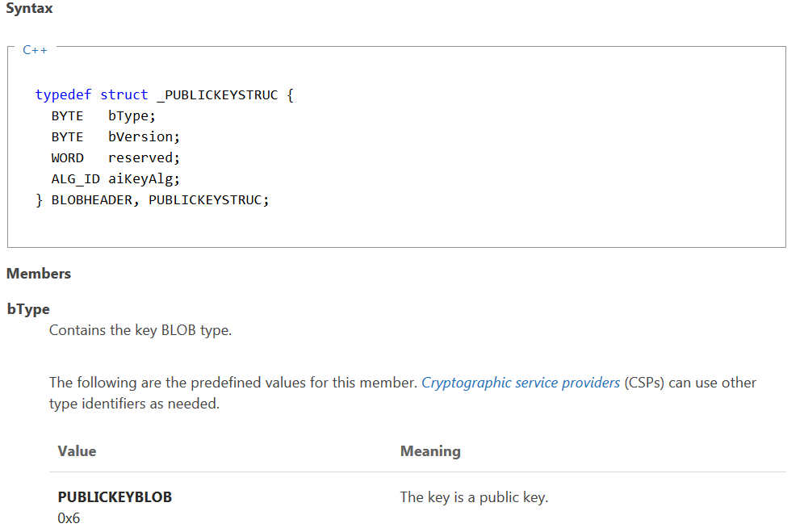Viewport: 804px width, 532px height.
Task: Open the Cryptographic service providers link
Action: pos(521,383)
